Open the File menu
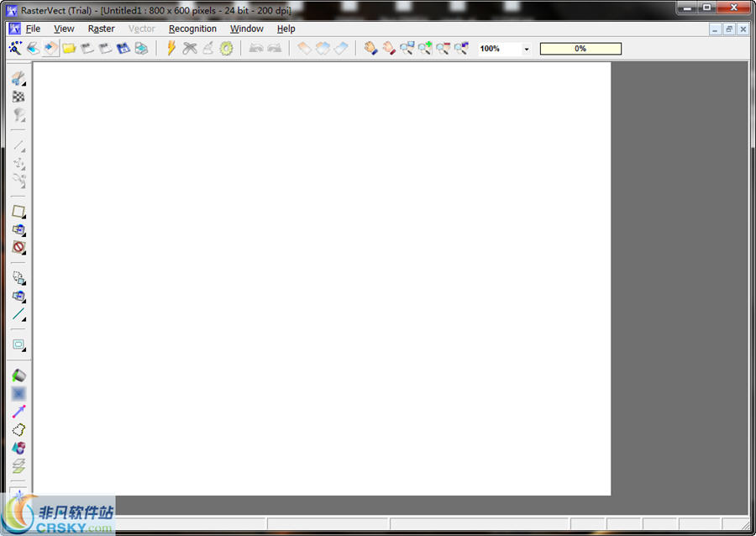 pos(33,29)
